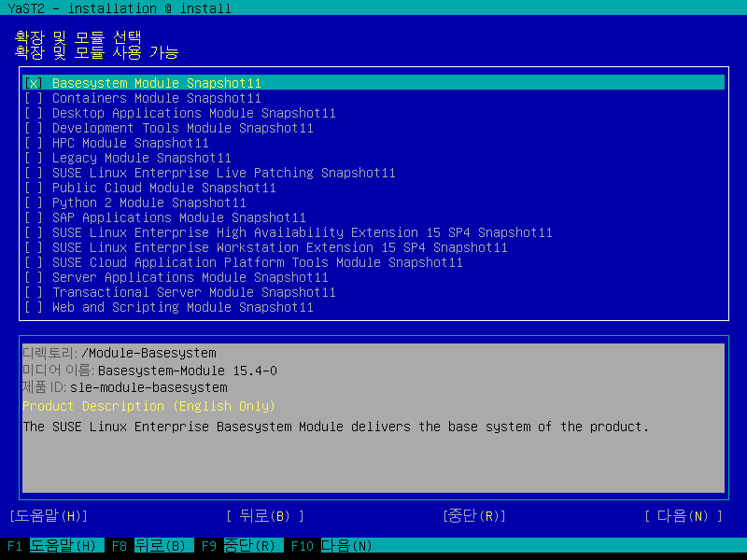
Task: Select Development Tools Module Snapshot11 checkbox
Action: click(x=35, y=128)
